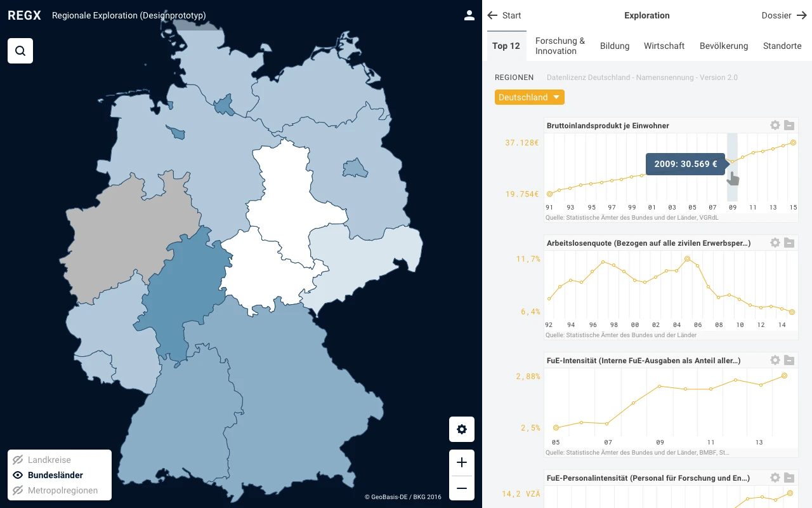This screenshot has height=508, width=812.
Task: Open settings gear of FuE-Intensität chart
Action: [x=775, y=360]
